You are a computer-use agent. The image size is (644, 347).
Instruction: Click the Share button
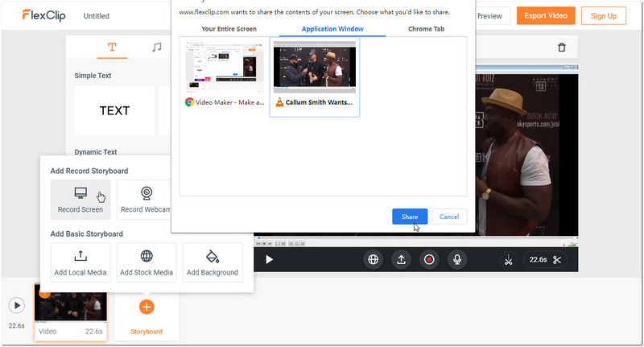click(x=410, y=217)
